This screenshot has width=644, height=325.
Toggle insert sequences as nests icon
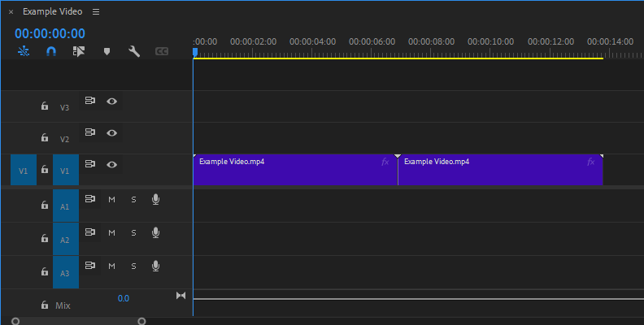(24, 51)
